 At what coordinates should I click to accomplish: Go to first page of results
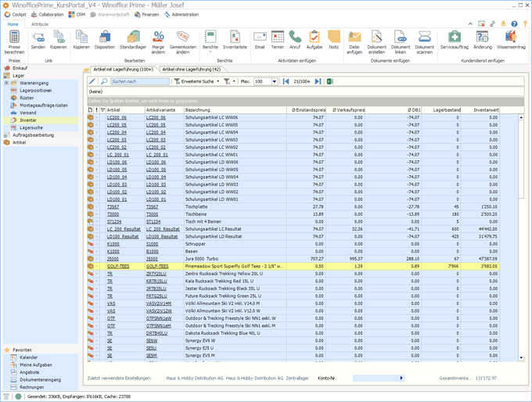pyautogui.click(x=286, y=81)
